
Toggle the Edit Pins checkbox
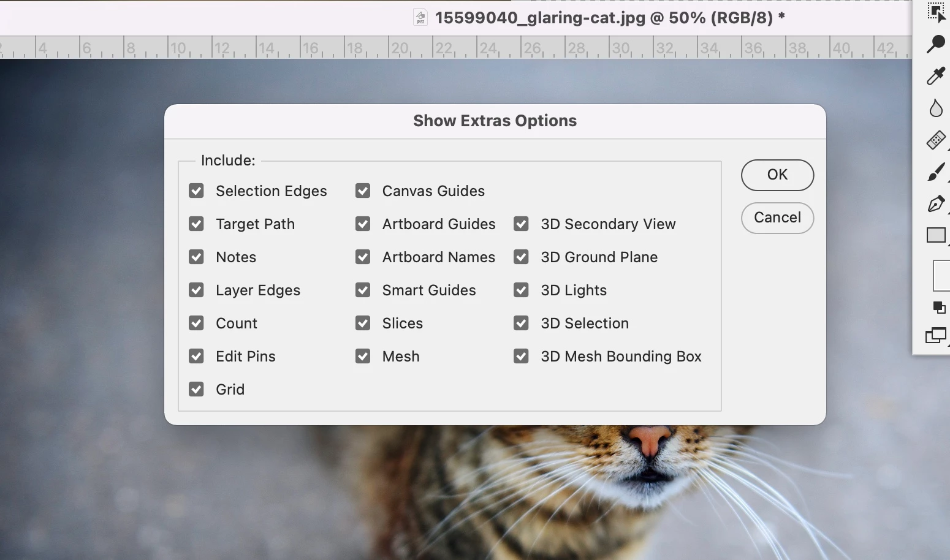[196, 357]
